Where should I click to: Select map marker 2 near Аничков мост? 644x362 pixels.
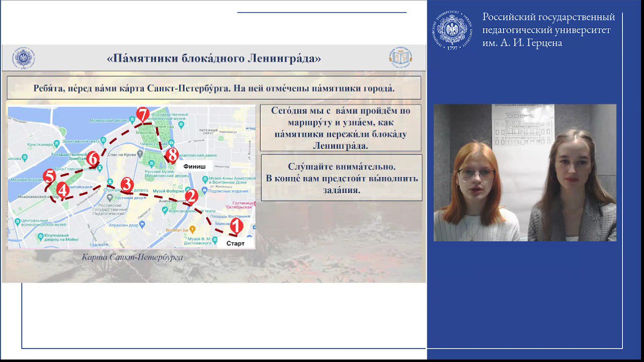pyautogui.click(x=190, y=197)
